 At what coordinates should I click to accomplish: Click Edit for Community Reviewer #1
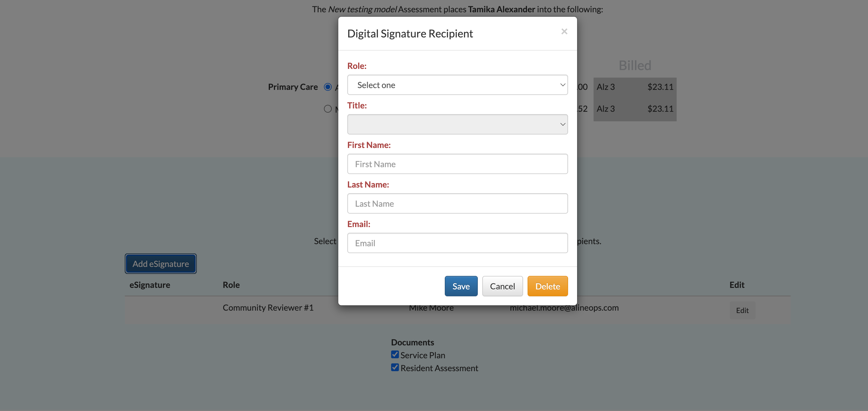pyautogui.click(x=742, y=310)
